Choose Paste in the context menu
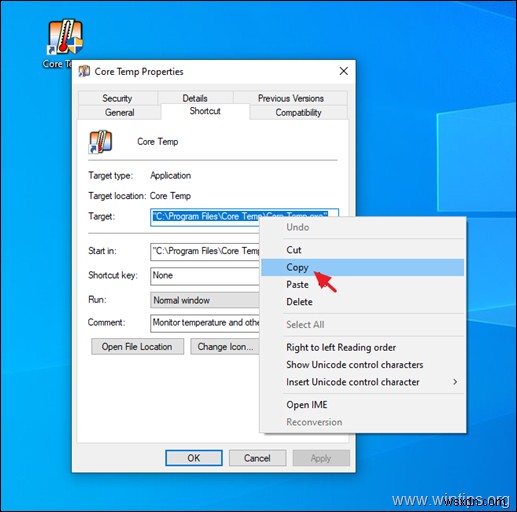Image resolution: width=517 pixels, height=512 pixels. point(362,285)
